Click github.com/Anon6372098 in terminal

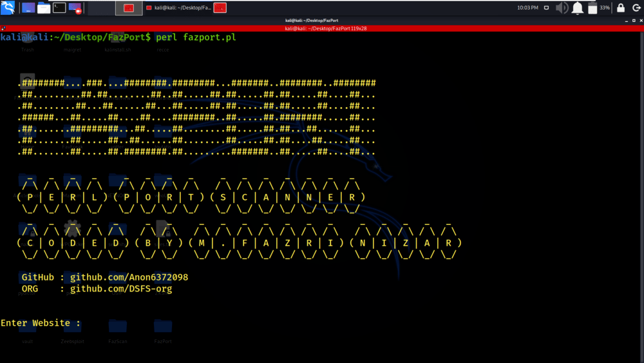point(129,277)
